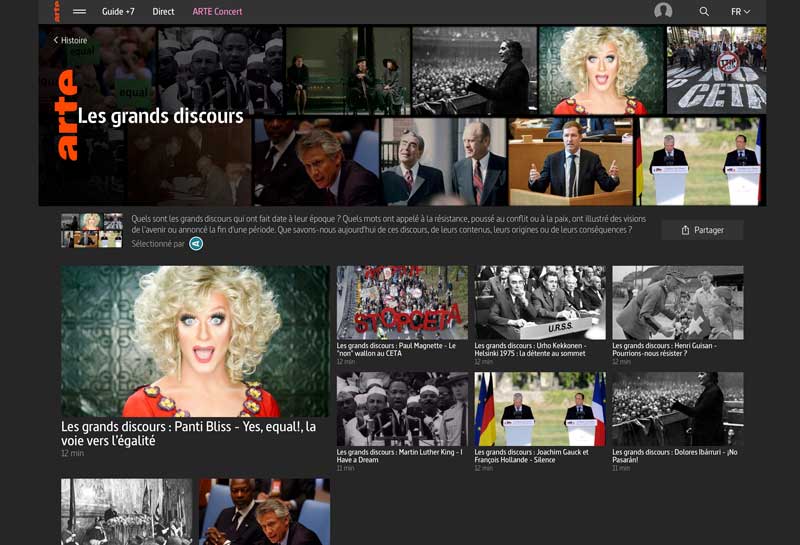
Task: Click the Dolores Ibárruri – ¡No Pasarán! title
Action: (x=675, y=456)
